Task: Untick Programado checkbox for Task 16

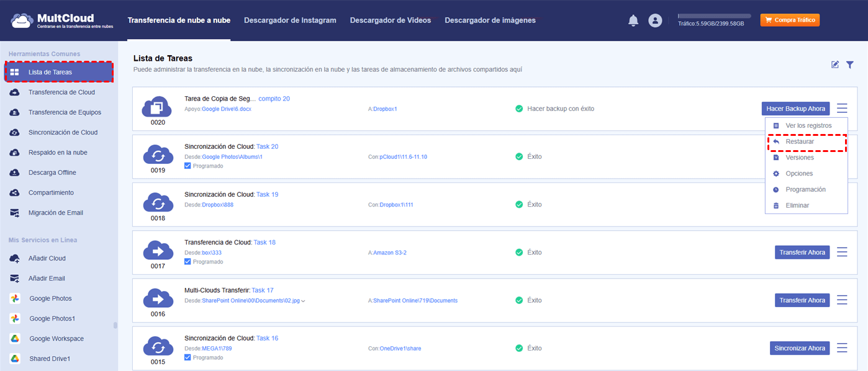Action: 188,357
